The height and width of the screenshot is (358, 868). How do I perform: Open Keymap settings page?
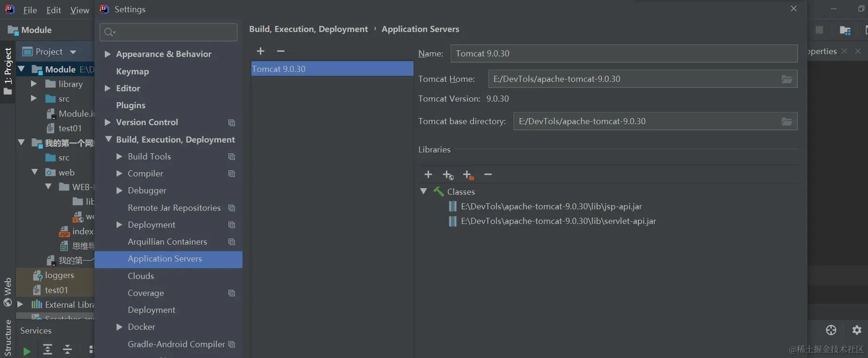point(133,72)
